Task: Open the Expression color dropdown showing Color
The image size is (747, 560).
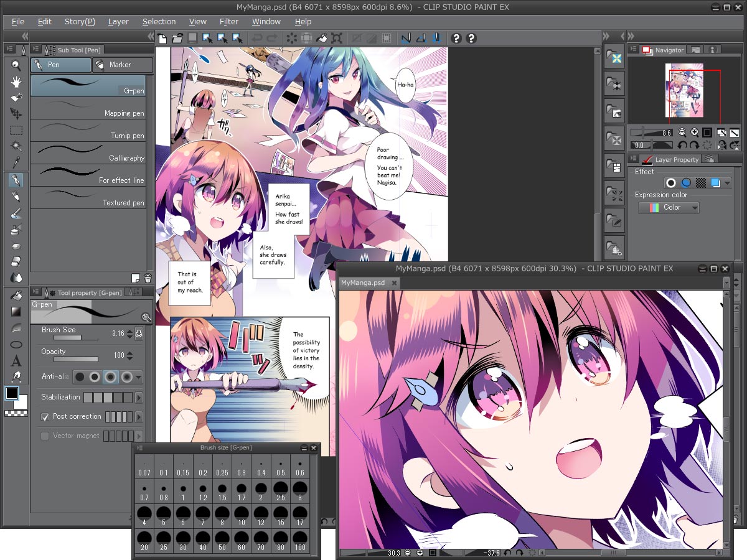Action: [669, 207]
